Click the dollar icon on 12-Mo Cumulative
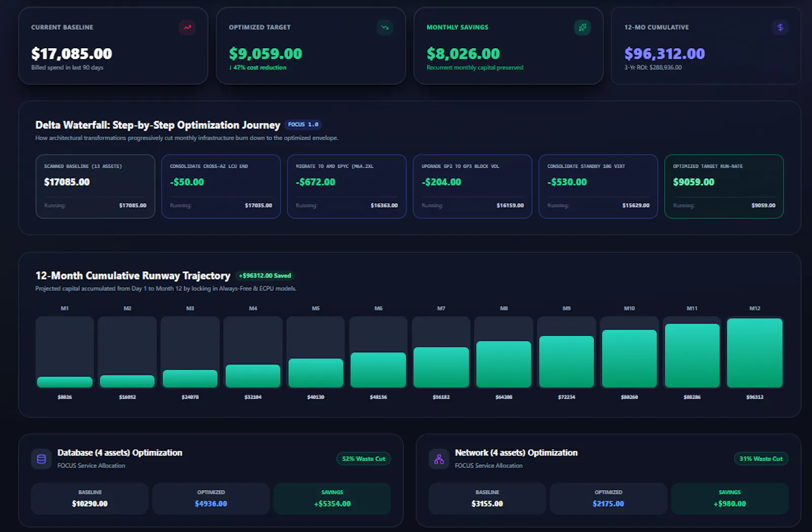 point(780,27)
